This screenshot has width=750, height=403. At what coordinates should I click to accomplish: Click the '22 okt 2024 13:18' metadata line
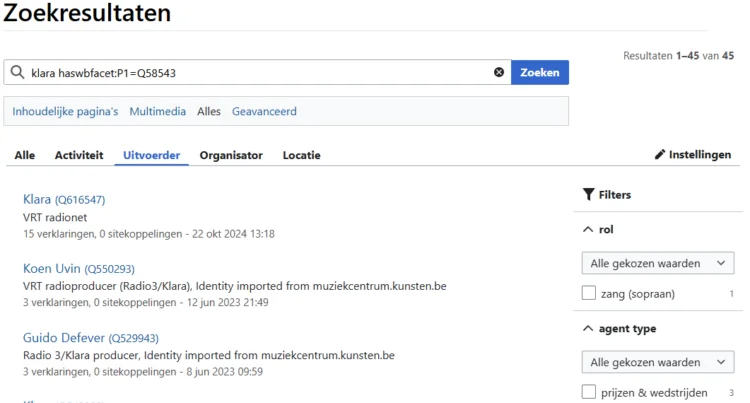(x=149, y=234)
